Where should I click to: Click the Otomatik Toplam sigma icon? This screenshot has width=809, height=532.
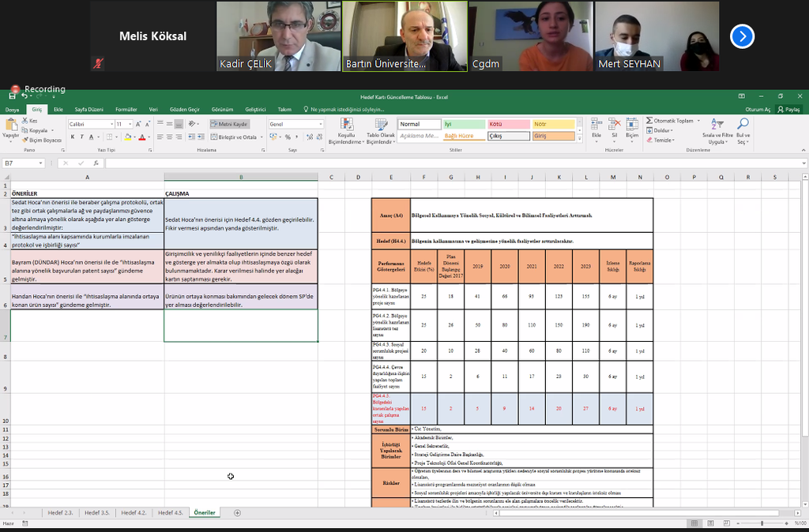click(x=649, y=121)
